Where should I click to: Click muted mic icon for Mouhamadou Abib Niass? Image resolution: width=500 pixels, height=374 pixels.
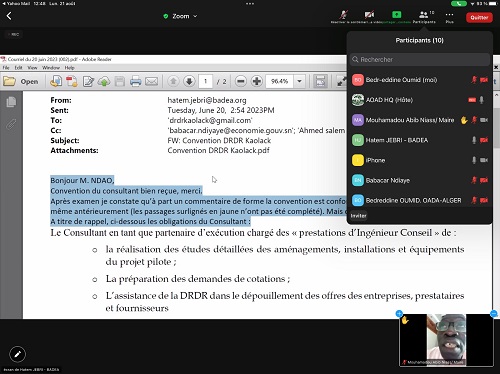(x=474, y=120)
